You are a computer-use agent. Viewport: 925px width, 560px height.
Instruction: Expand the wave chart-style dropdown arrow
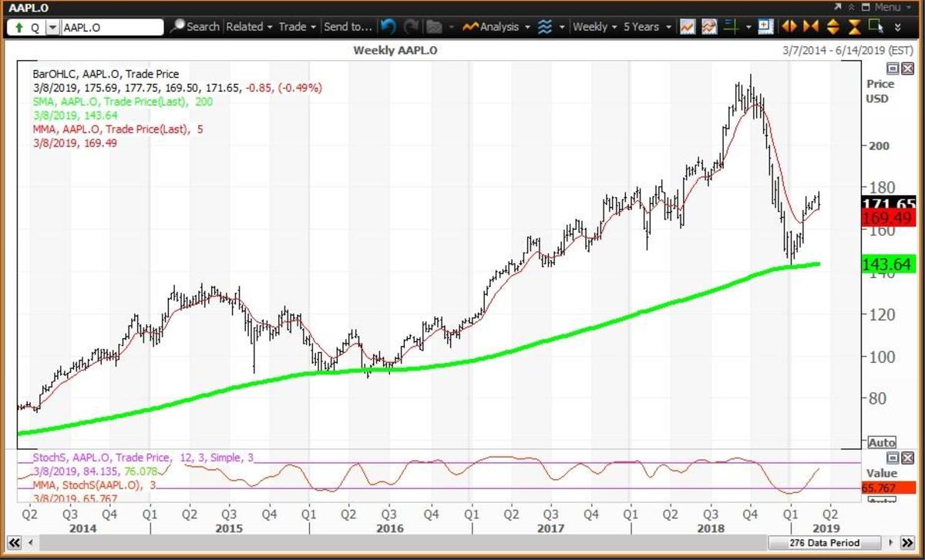[x=561, y=27]
